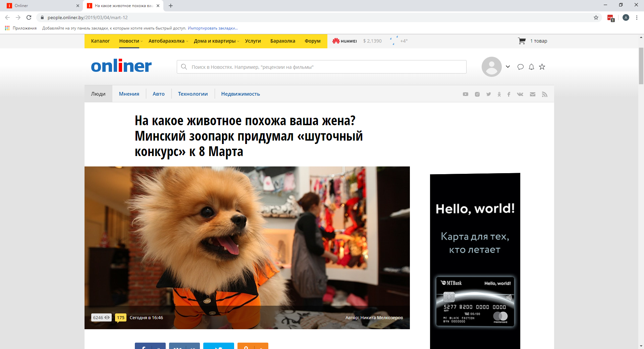Open the Форум menu item
Screen dimensions: 644x349
313,41
